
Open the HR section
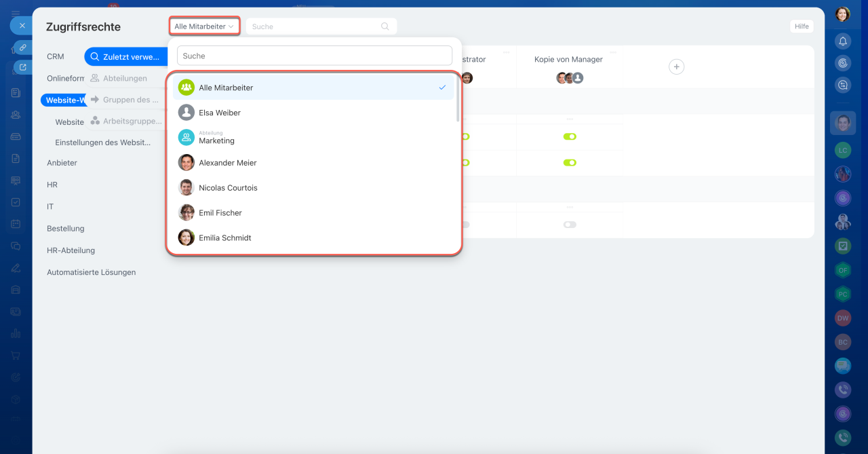pyautogui.click(x=52, y=185)
